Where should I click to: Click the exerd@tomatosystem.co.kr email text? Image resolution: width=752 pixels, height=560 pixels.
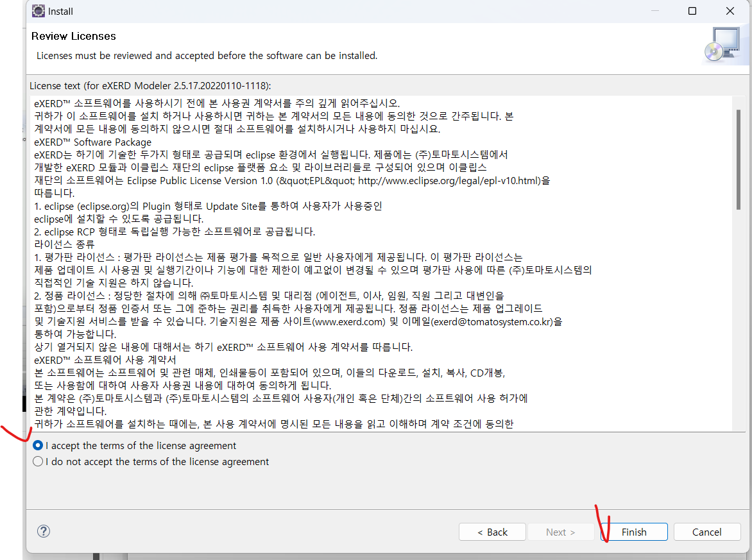coord(493,321)
